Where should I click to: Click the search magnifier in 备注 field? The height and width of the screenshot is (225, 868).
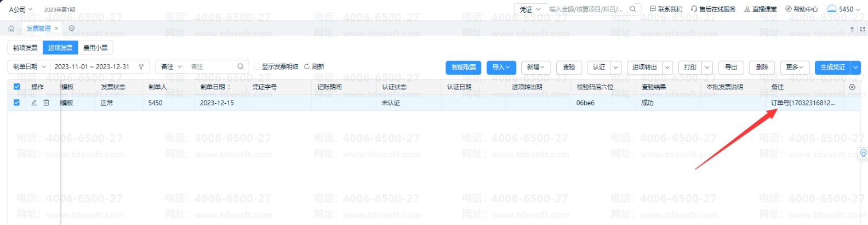point(240,66)
